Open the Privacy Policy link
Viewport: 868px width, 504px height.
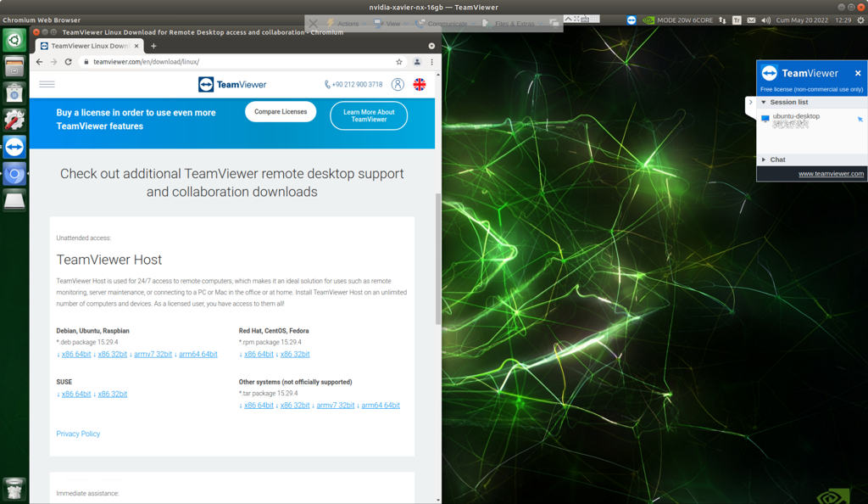coord(78,434)
